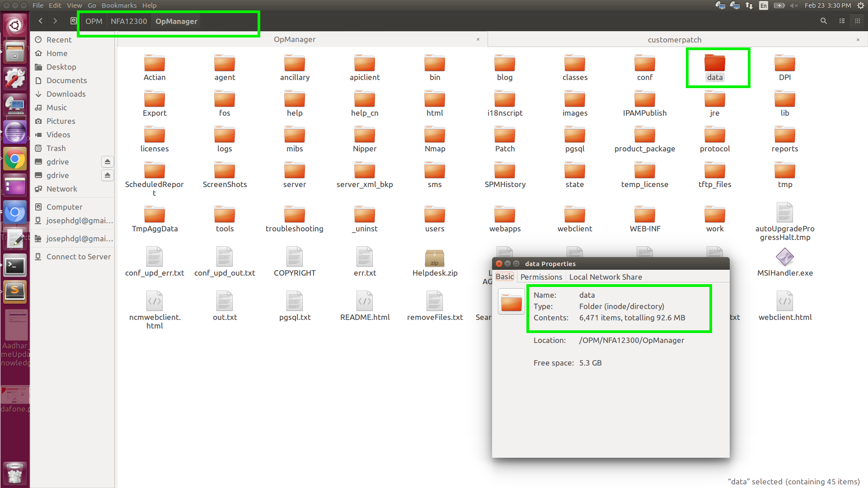Image resolution: width=868 pixels, height=488 pixels.
Task: Open the system settings gear menu
Action: [x=861, y=5]
